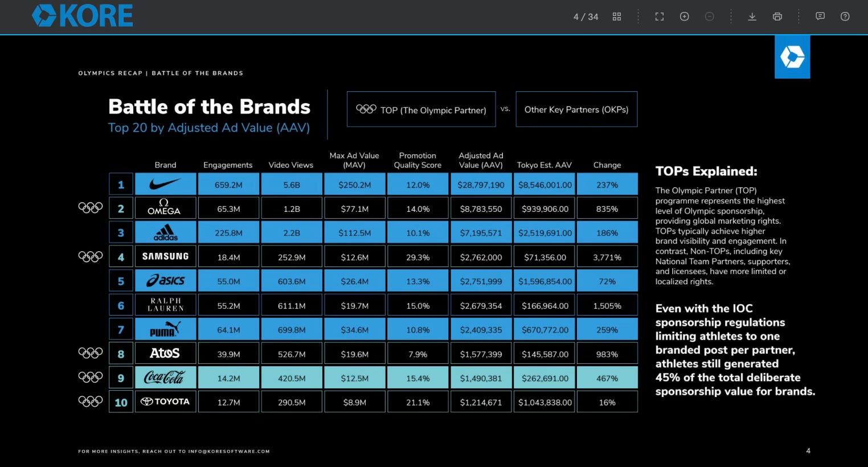Enter fullscreen mode

click(x=660, y=17)
